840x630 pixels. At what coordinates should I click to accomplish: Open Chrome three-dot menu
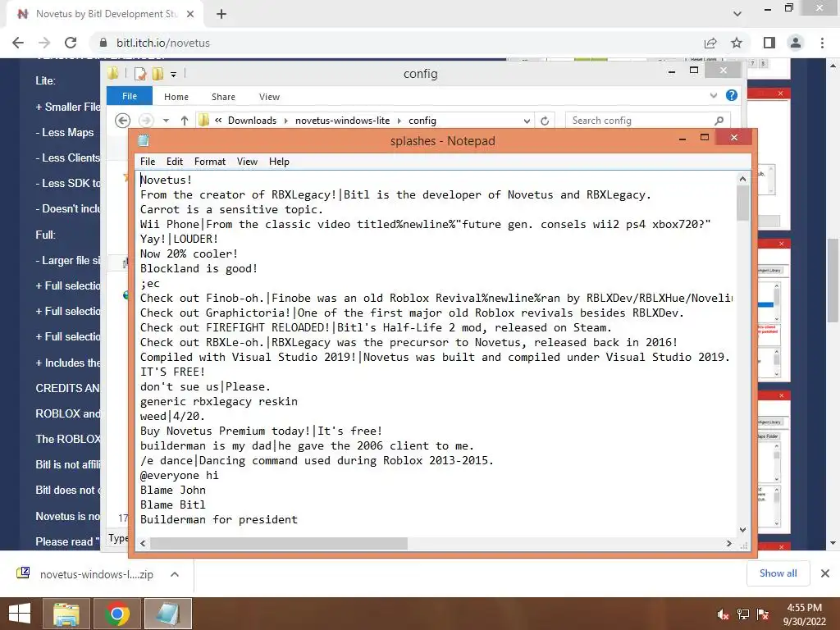[x=822, y=43]
